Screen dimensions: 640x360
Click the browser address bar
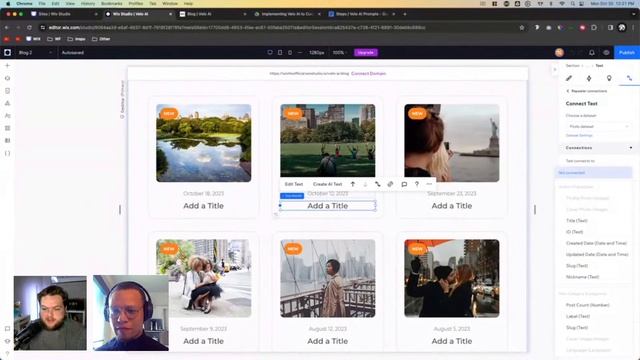tap(282, 27)
